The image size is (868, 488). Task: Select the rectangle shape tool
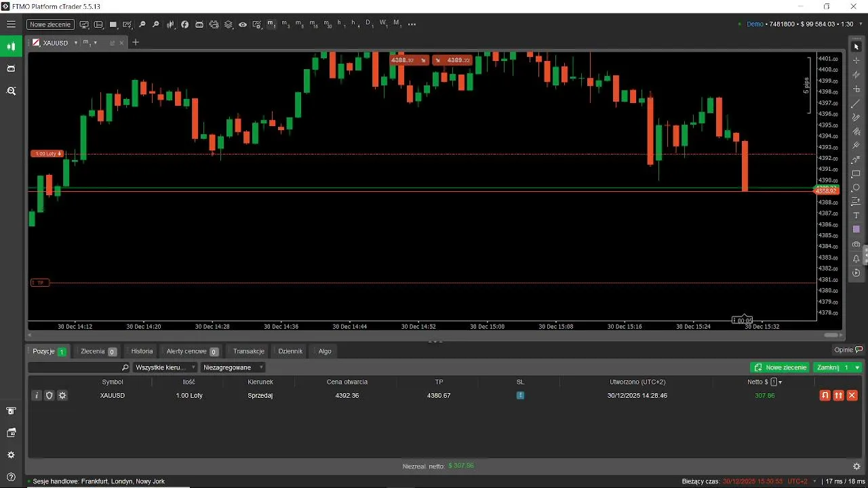click(x=856, y=174)
